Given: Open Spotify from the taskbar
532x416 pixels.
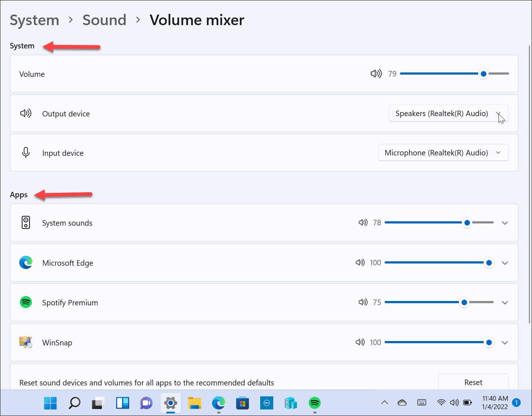Looking at the screenshot, I should [x=314, y=403].
